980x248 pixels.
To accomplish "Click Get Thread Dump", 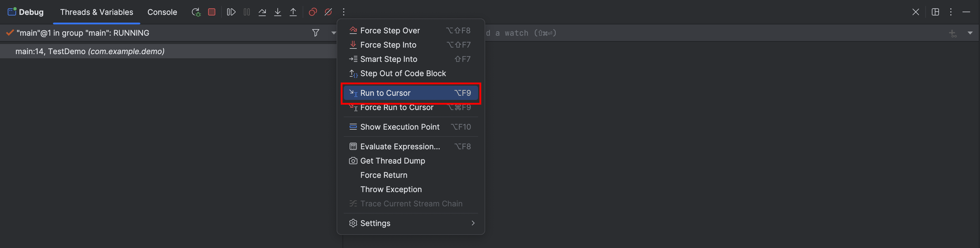I will [x=392, y=161].
